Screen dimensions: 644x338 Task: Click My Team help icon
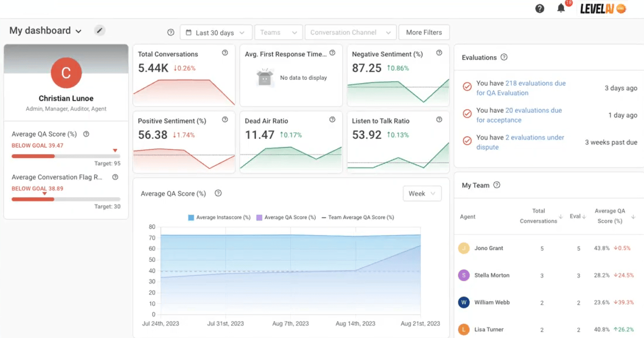(497, 185)
